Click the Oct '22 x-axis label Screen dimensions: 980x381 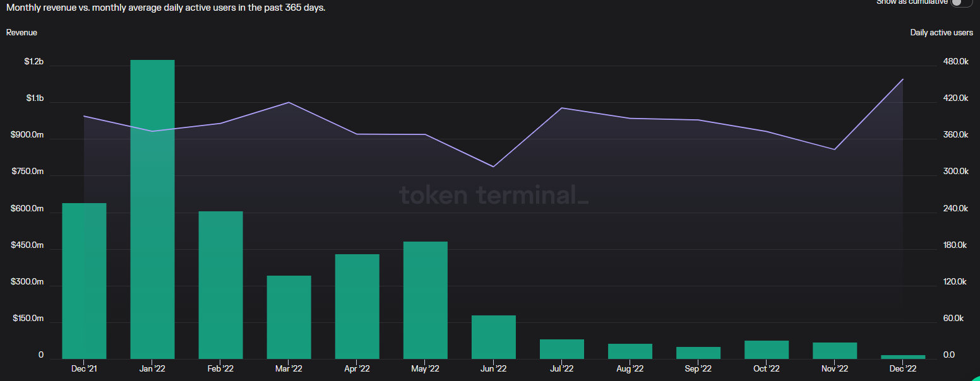coord(766,369)
